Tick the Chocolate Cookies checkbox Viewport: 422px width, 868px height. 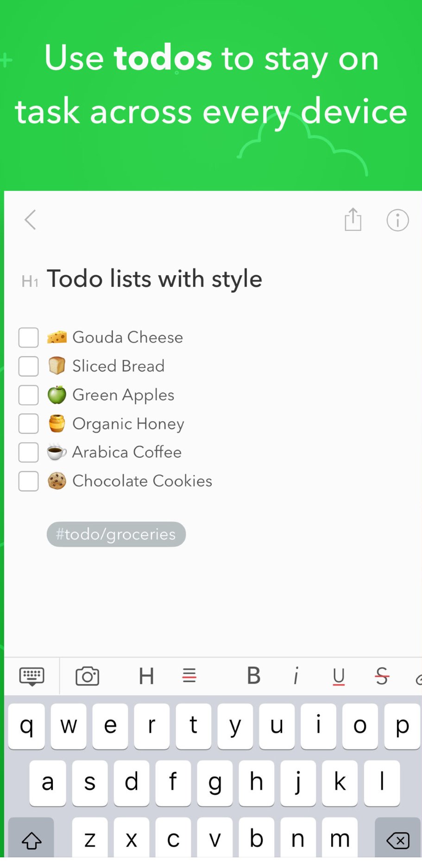pos(28,481)
